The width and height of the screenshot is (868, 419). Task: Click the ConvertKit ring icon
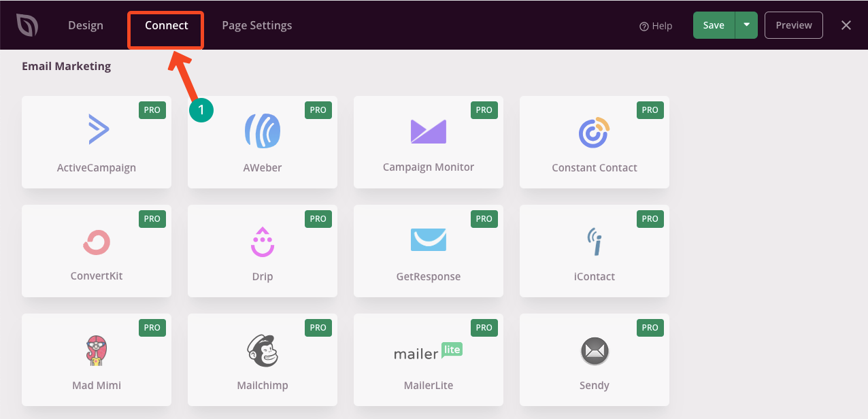point(97,242)
